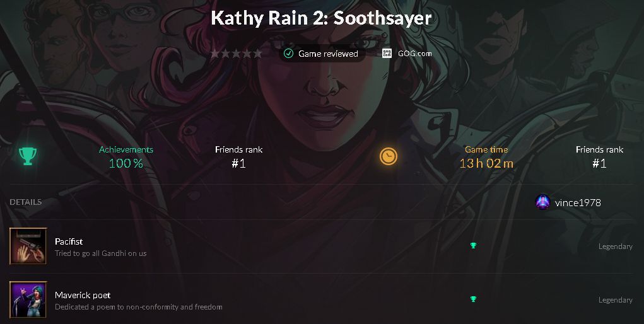
Task: Click the green achievements trophy icon
Action: (28, 156)
